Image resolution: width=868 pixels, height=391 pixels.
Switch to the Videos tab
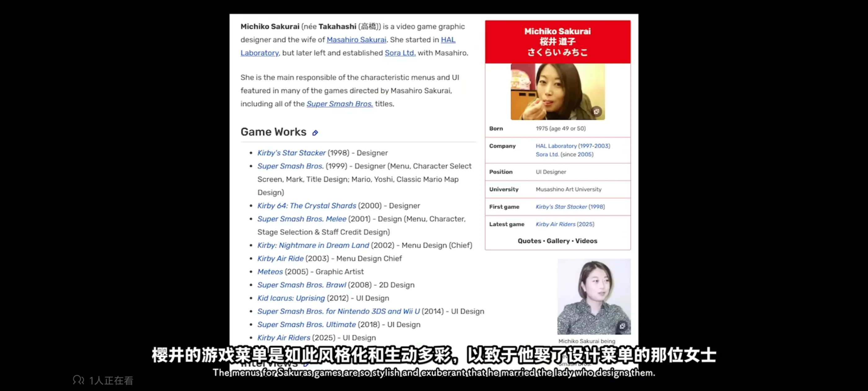[x=586, y=241]
